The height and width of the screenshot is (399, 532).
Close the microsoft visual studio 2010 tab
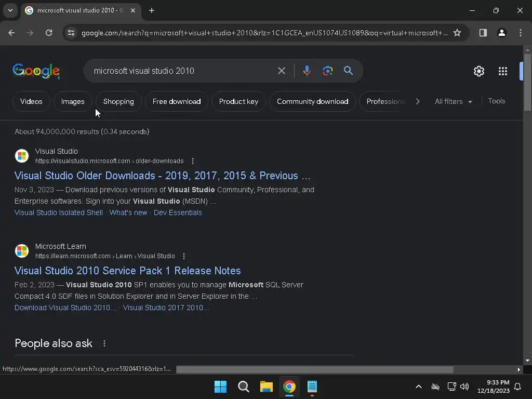pyautogui.click(x=133, y=10)
